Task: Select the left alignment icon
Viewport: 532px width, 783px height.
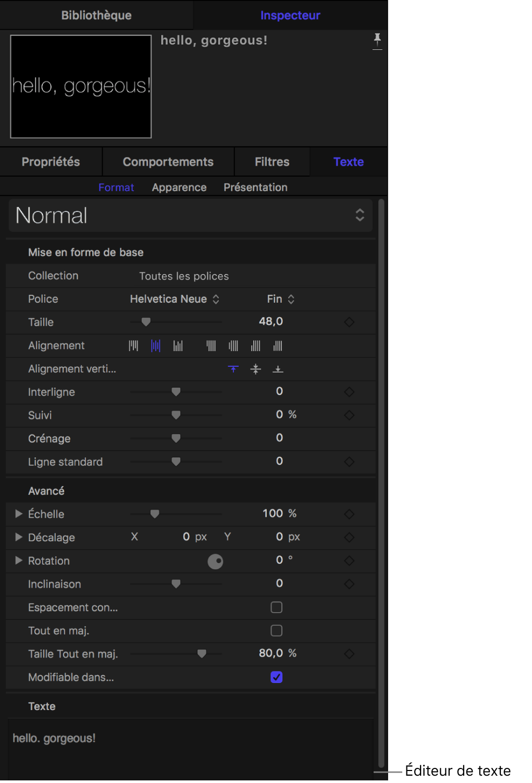Action: (133, 346)
